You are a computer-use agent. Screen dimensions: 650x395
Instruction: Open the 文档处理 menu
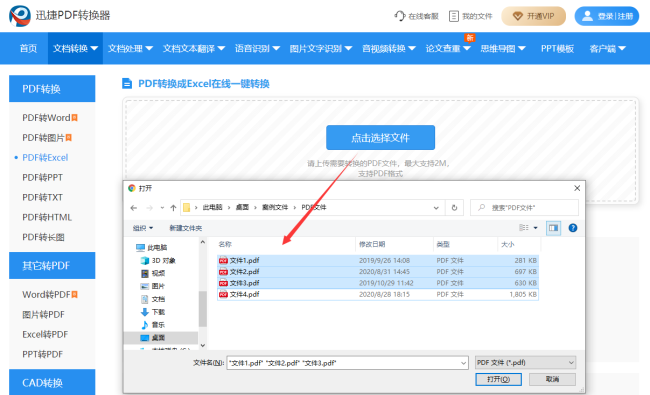click(130, 48)
